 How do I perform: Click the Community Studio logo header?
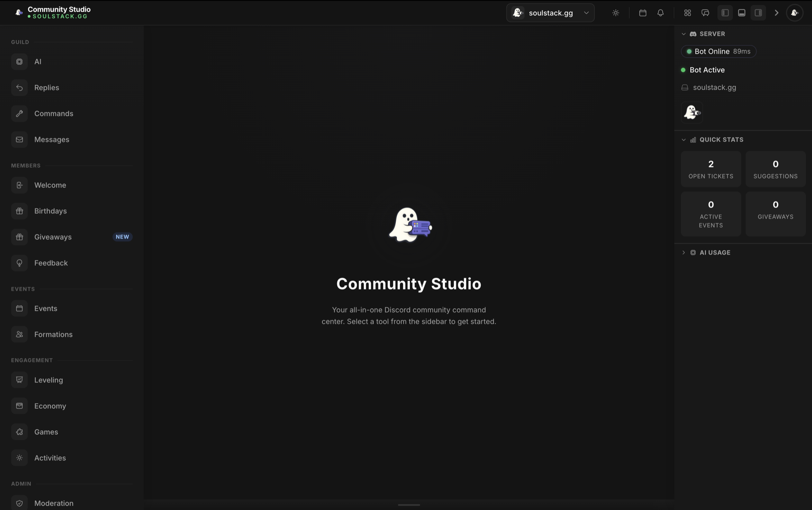[x=52, y=13]
